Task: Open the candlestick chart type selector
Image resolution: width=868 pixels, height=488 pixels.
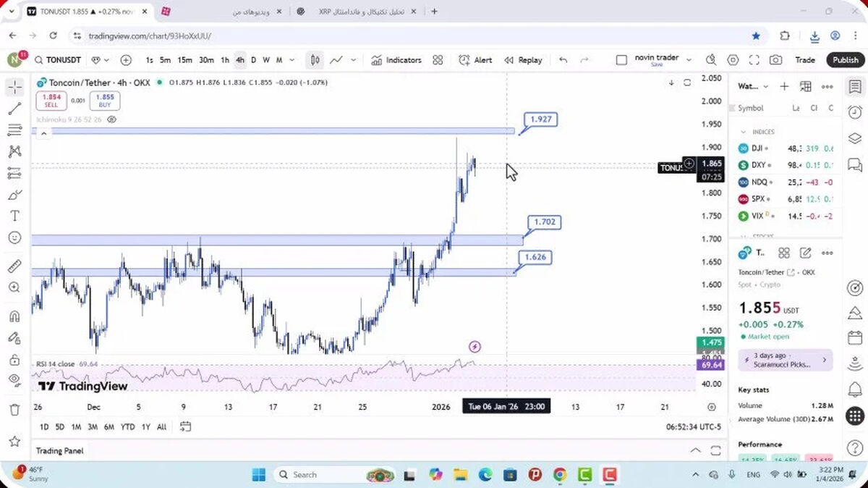Action: 315,60
